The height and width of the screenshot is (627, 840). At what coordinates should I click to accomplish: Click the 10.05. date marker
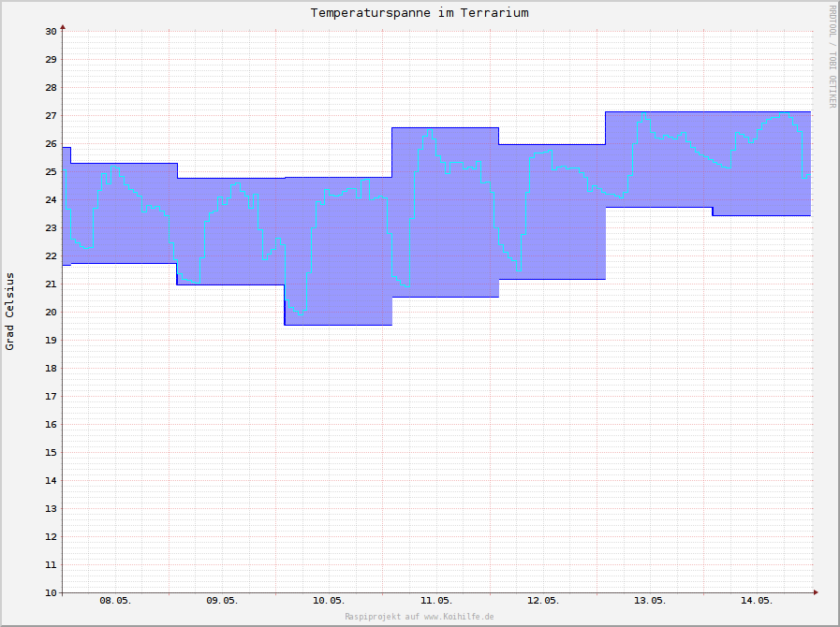[329, 600]
